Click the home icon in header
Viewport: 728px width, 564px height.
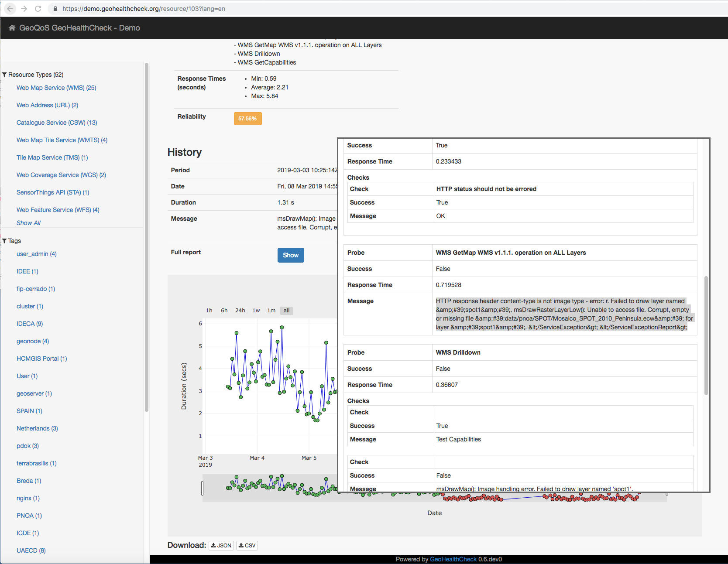click(12, 28)
